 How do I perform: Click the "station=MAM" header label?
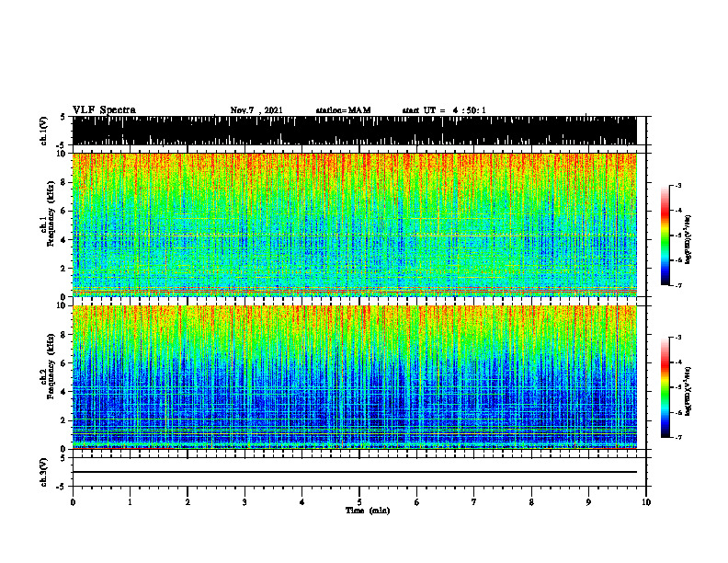pos(343,110)
